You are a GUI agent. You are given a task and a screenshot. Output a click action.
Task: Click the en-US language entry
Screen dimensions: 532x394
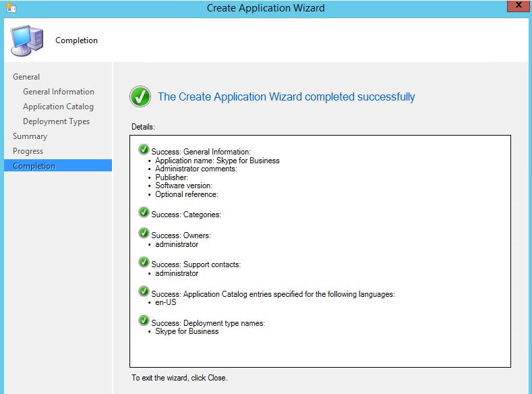coord(166,303)
